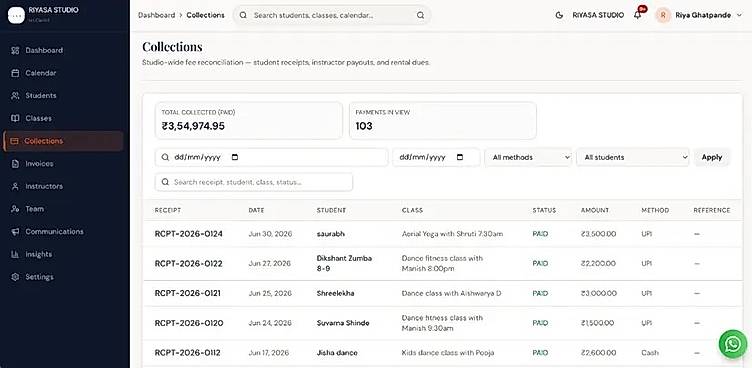
Task: Click the Cash method cell
Action: coord(650,353)
